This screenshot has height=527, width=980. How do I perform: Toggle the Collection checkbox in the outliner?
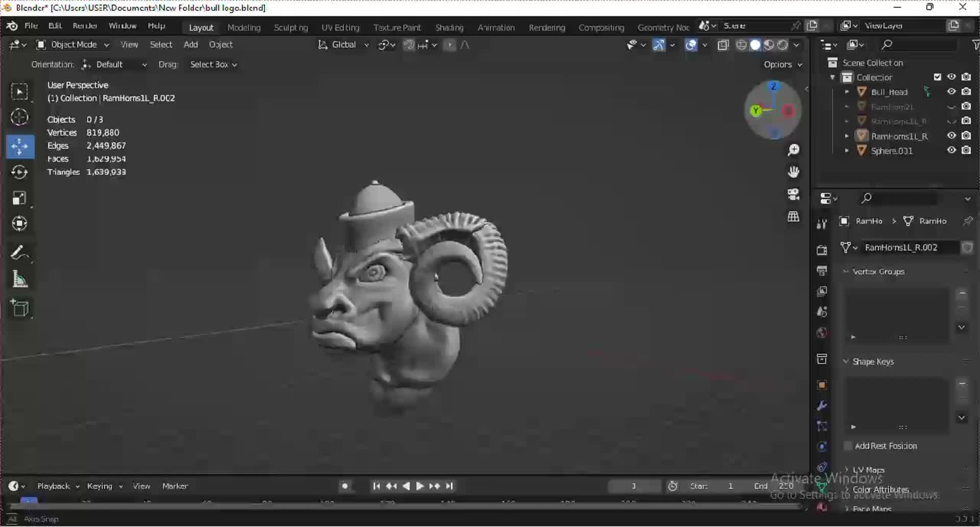click(938, 77)
